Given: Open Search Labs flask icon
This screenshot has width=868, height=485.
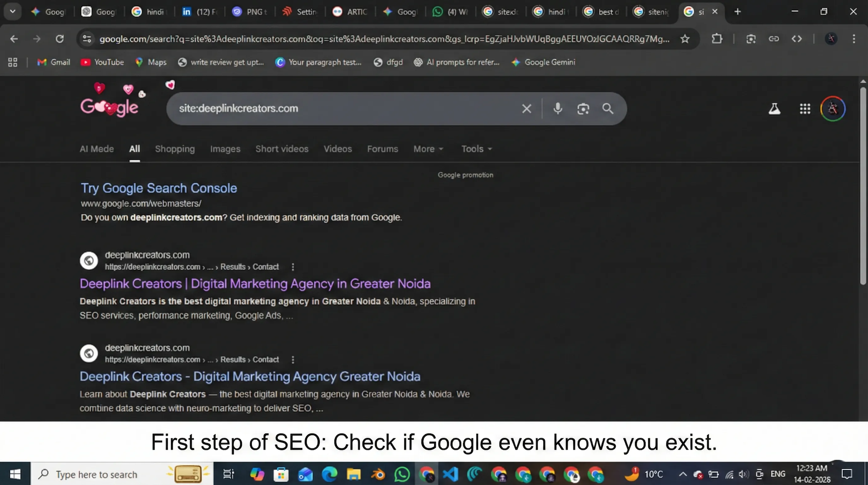Looking at the screenshot, I should (774, 109).
